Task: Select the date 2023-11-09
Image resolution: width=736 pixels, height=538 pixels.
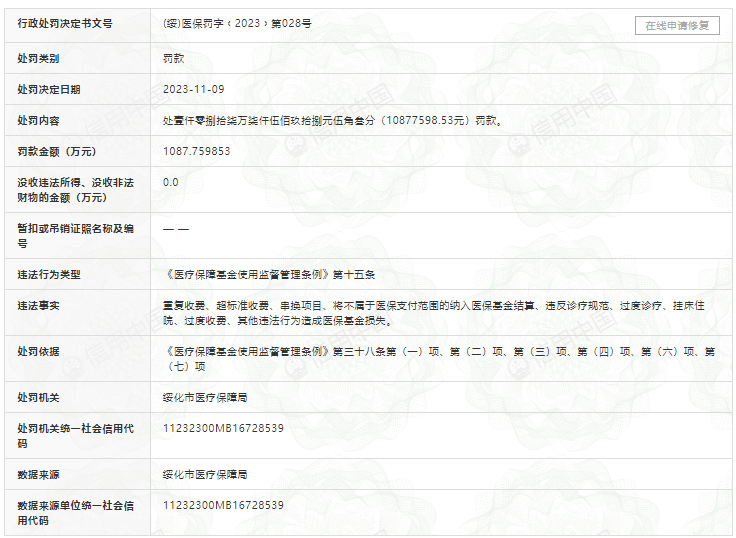Action: (193, 89)
